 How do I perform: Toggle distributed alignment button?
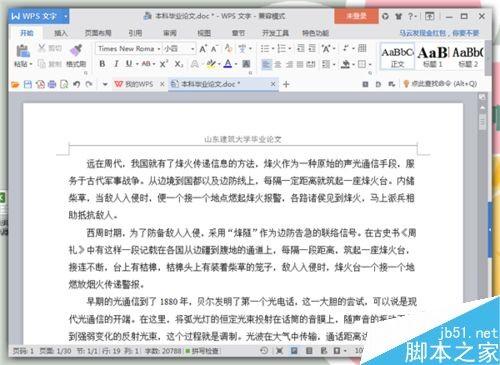click(311, 64)
